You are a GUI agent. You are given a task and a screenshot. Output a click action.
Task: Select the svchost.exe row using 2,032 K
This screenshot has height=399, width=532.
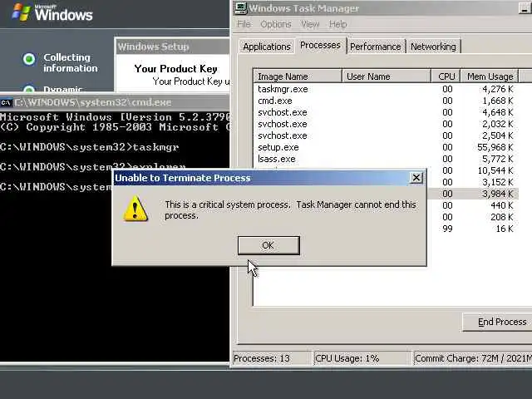[386, 124]
